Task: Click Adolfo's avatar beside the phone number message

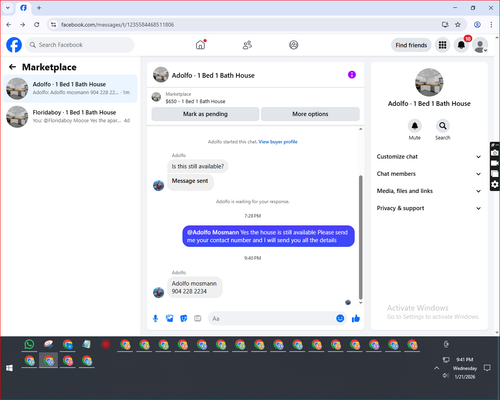Action: coord(158,292)
